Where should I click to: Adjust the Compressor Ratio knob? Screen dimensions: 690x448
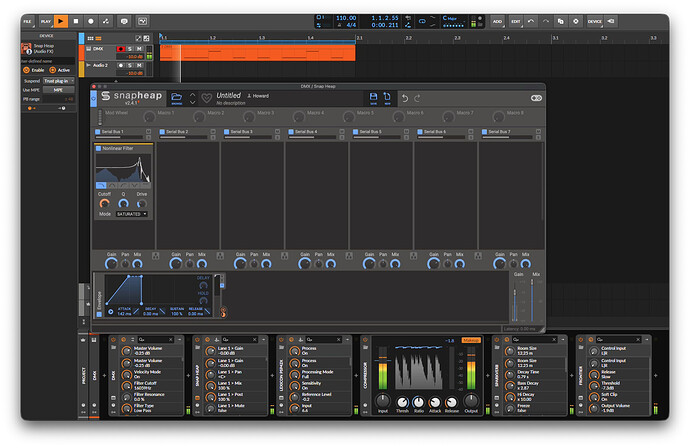(x=418, y=402)
